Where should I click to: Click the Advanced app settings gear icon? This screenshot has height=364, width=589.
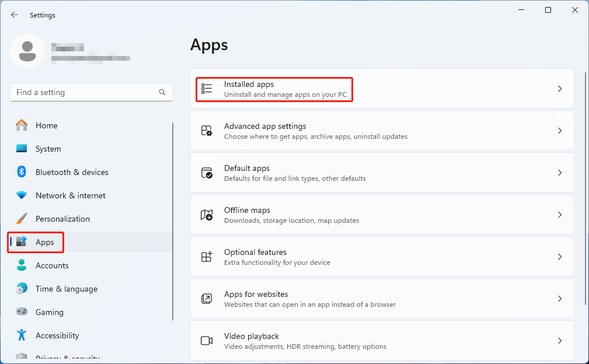[207, 131]
